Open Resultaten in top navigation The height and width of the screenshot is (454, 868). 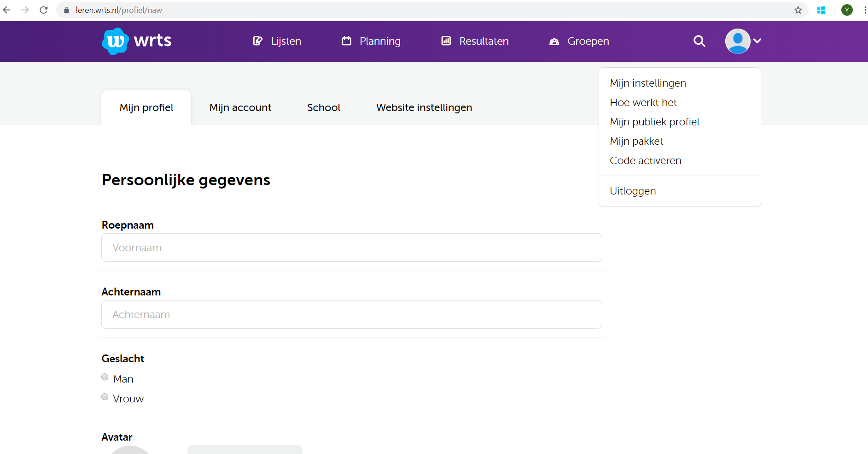coord(484,41)
